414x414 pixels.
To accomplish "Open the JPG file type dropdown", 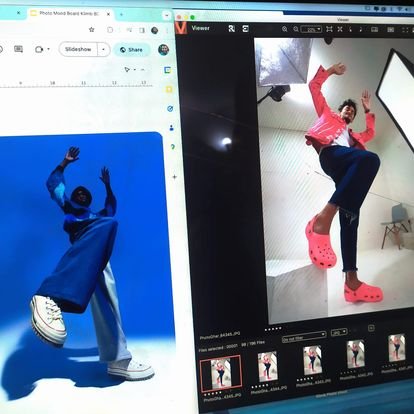I will (x=339, y=332).
